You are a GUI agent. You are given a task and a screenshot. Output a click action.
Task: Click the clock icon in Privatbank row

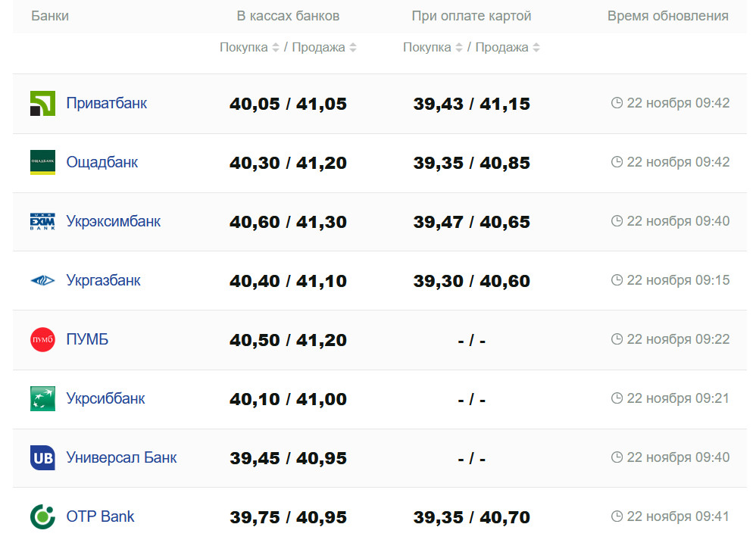[617, 103]
